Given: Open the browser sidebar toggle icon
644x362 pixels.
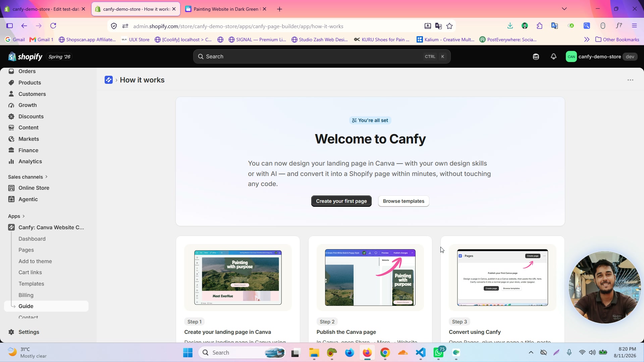Looking at the screenshot, I should 9,26.
